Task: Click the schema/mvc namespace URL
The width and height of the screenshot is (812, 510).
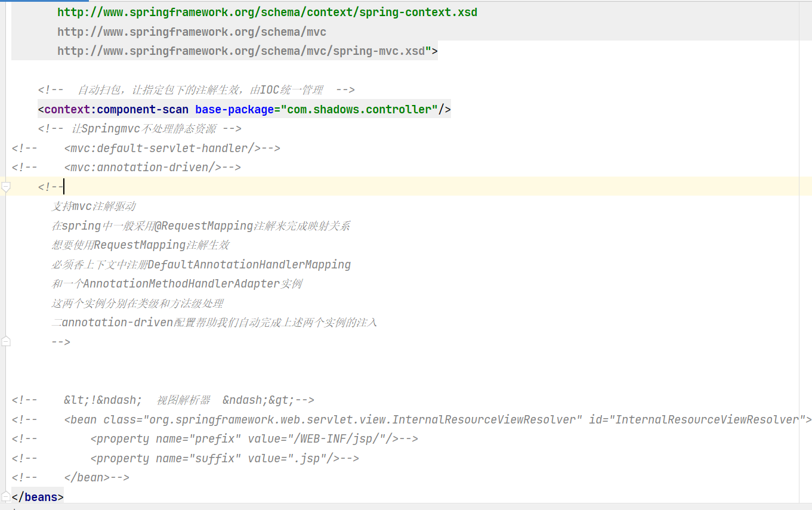Action: click(x=192, y=32)
